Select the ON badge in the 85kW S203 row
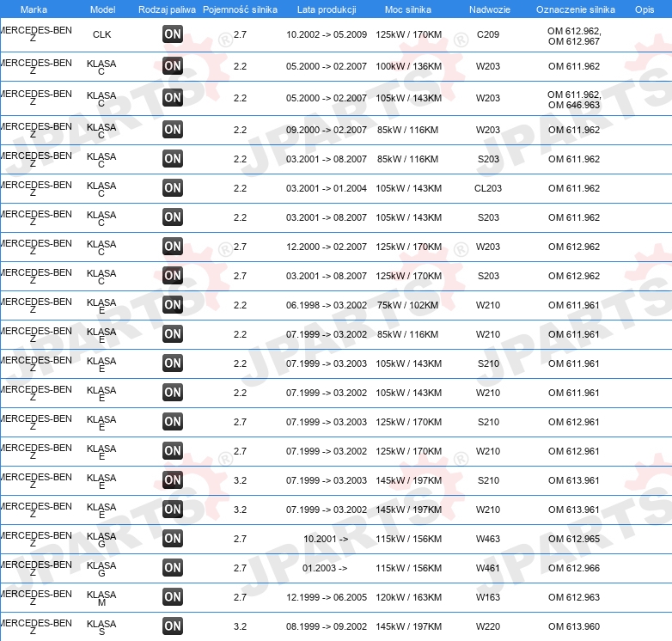This screenshot has height=641, width=672. point(173,159)
